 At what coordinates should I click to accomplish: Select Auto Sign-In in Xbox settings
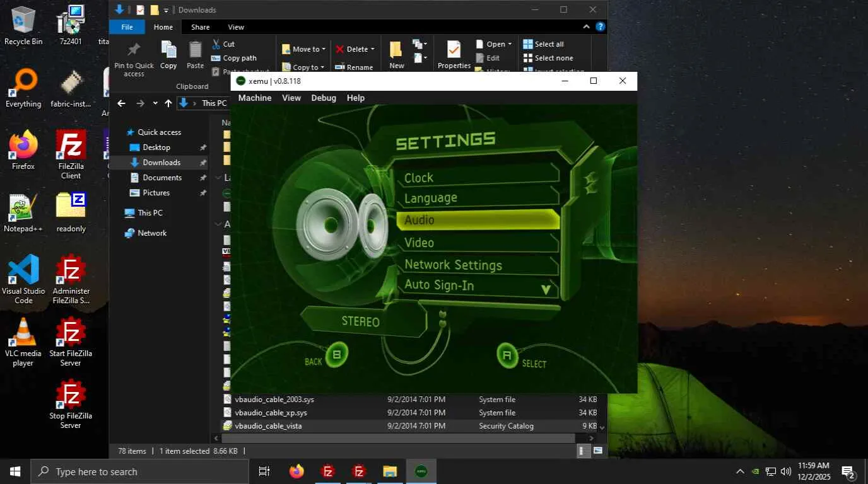coord(478,285)
